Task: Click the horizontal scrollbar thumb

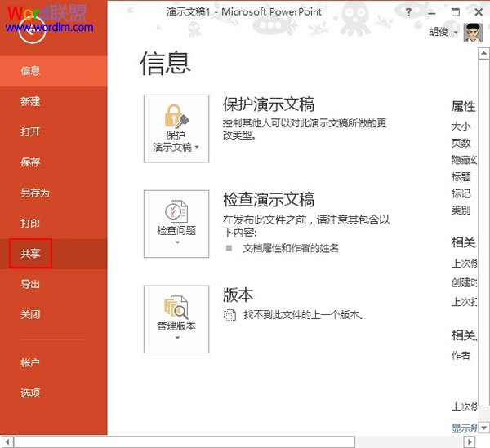Action: [x=185, y=441]
